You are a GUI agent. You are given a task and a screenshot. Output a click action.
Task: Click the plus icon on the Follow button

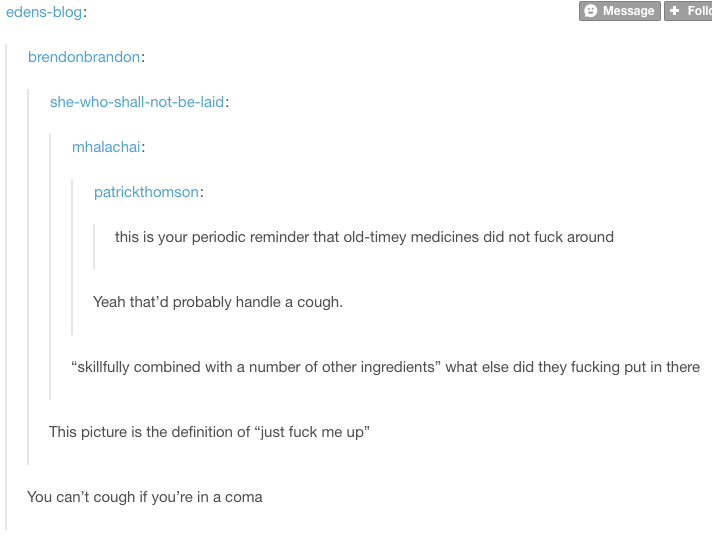tap(675, 10)
